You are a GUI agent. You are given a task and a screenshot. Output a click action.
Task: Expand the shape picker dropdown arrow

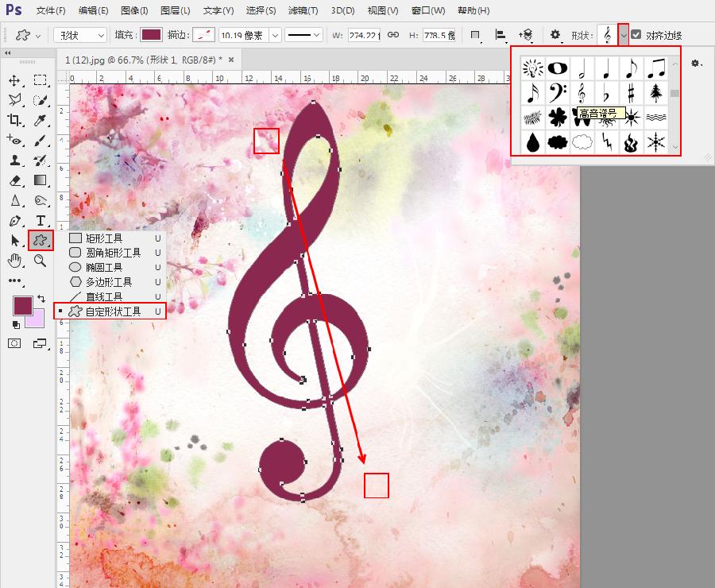point(624,36)
